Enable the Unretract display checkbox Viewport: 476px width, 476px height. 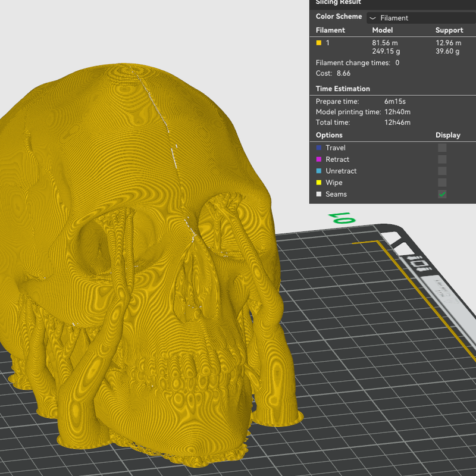(442, 171)
